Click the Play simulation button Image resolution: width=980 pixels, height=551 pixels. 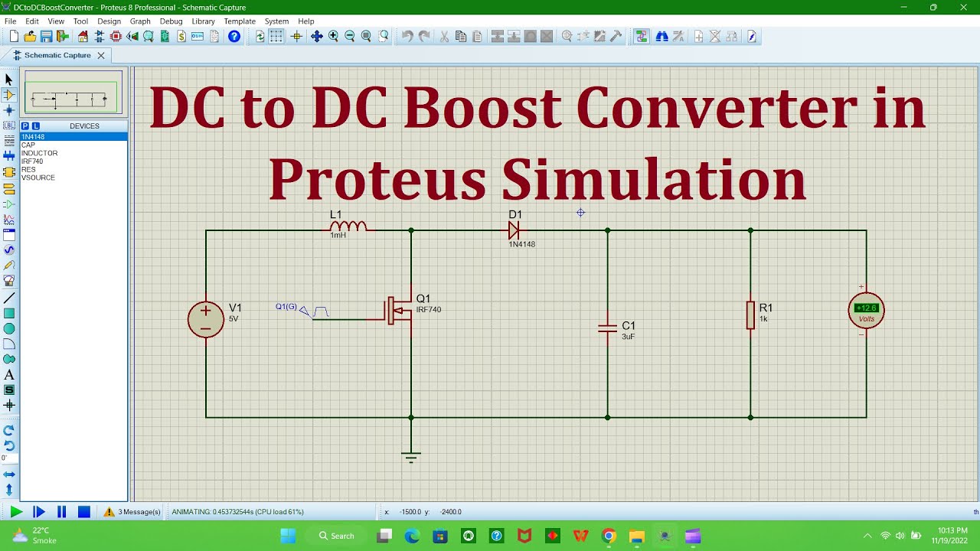tap(16, 512)
